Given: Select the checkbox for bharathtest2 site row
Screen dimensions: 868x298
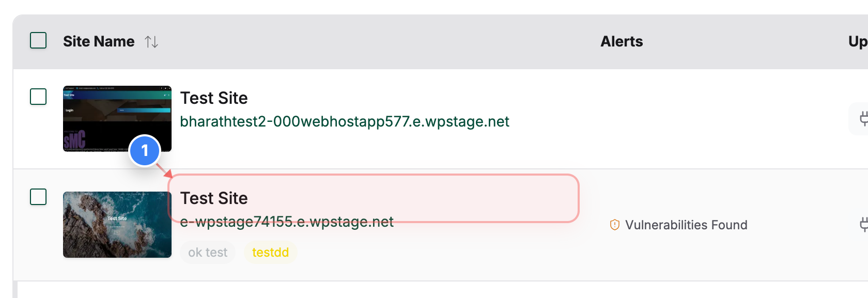Looking at the screenshot, I should tap(38, 97).
